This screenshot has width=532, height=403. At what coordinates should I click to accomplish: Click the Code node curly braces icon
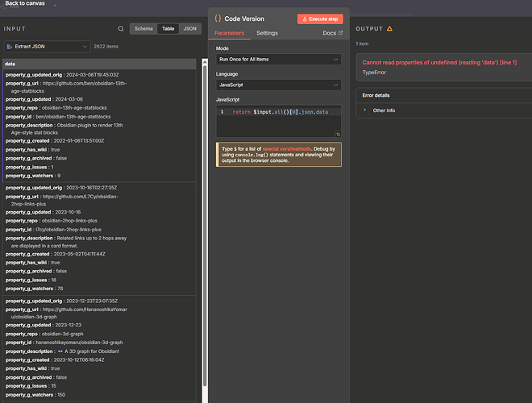pos(218,18)
